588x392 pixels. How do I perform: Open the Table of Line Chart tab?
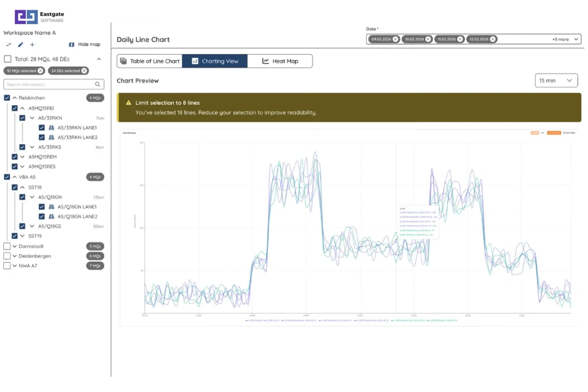(x=150, y=61)
